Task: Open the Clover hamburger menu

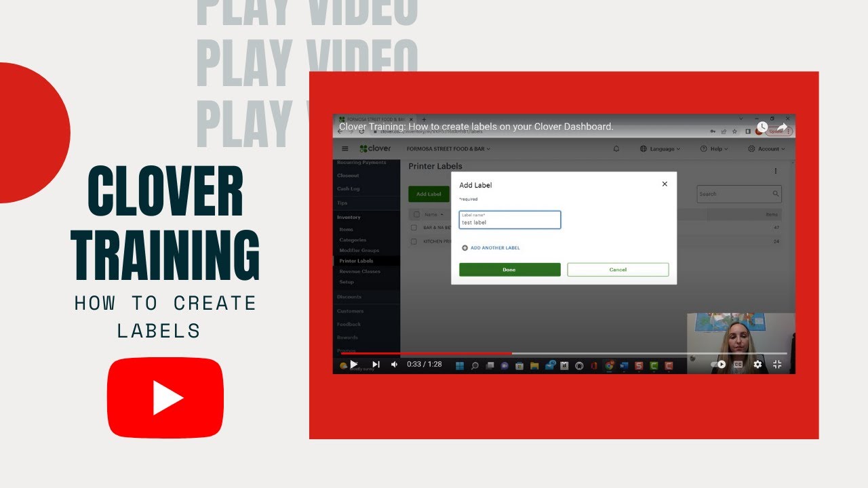Action: [x=345, y=148]
